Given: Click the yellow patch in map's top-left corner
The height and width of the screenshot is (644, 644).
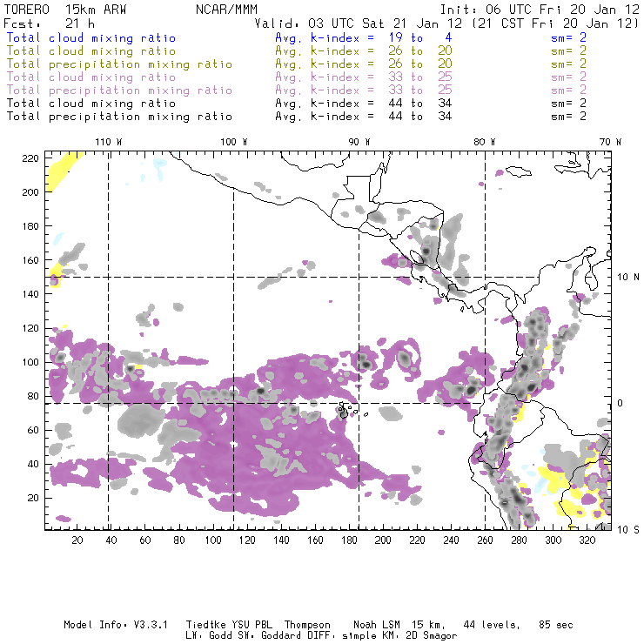Looking at the screenshot, I should [60, 171].
